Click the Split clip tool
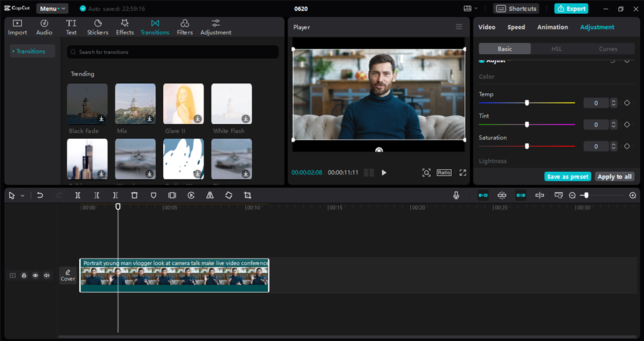 [x=78, y=196]
